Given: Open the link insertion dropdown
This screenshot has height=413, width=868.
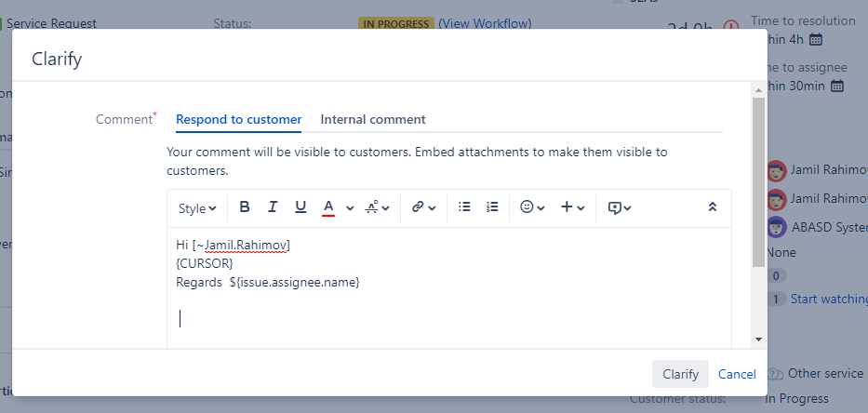Looking at the screenshot, I should (x=424, y=207).
